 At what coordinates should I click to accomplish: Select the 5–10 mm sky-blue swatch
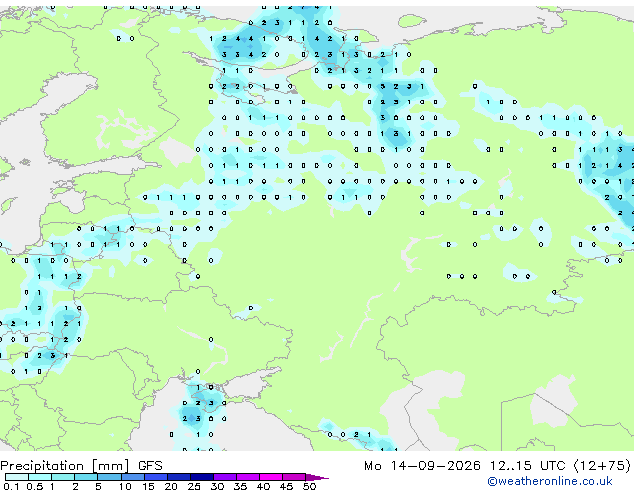[x=109, y=477]
